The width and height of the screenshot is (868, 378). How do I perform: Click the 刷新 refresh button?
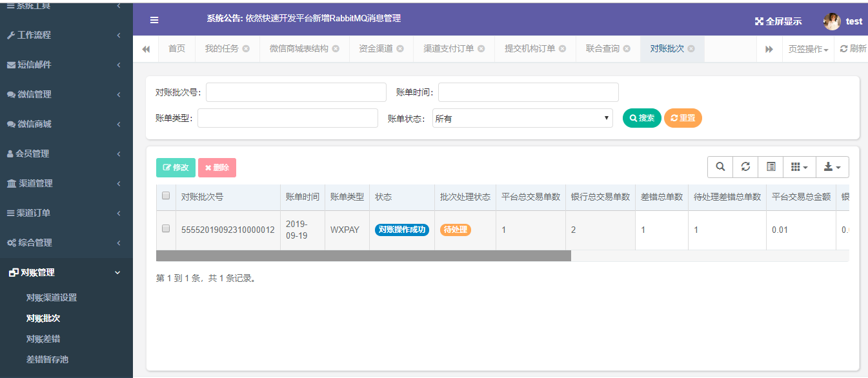[853, 49]
